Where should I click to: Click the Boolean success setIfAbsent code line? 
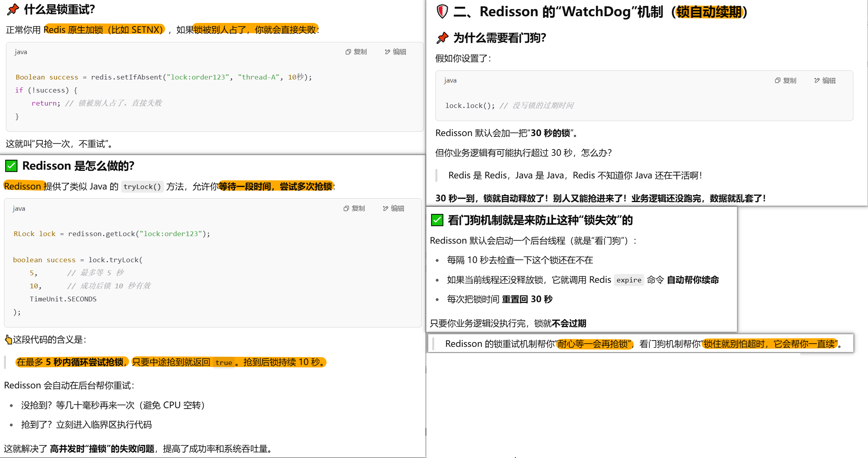click(164, 77)
